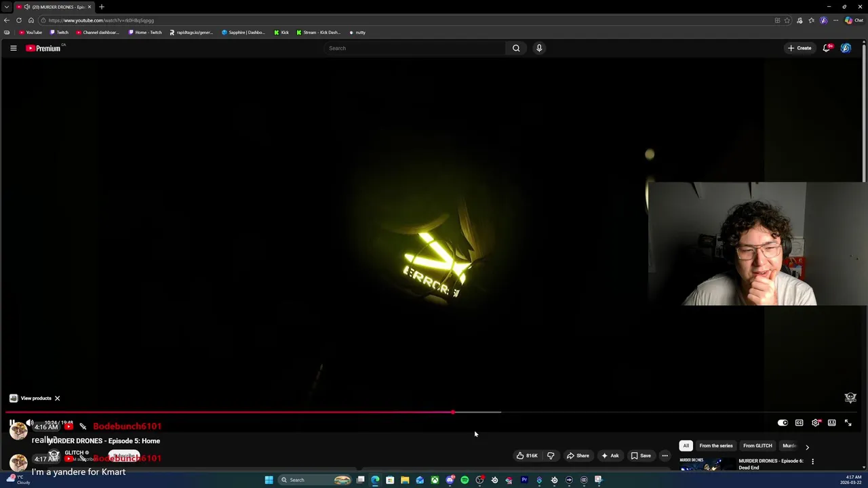Save video to playlist

pos(641,455)
